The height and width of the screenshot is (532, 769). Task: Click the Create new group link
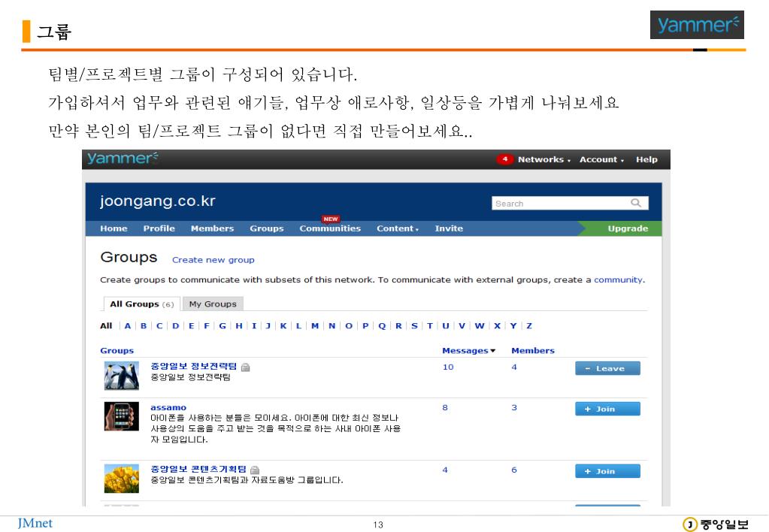213,260
